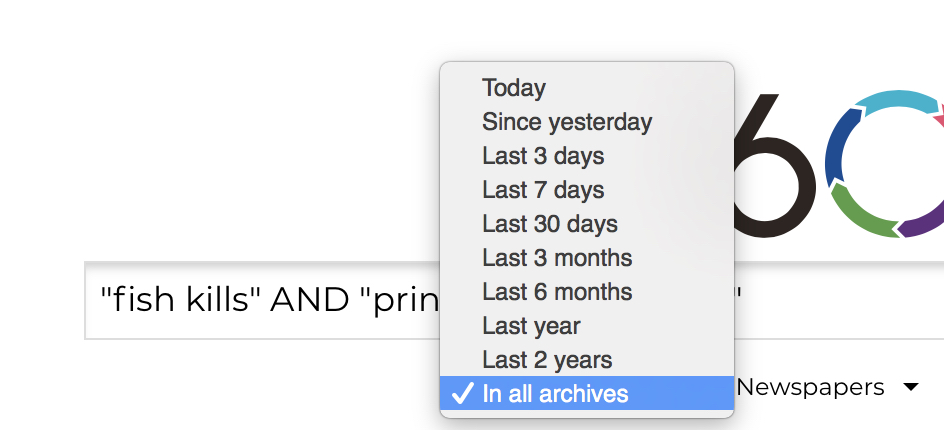Select "Last 2 years" option
944x430 pixels.
[547, 360]
